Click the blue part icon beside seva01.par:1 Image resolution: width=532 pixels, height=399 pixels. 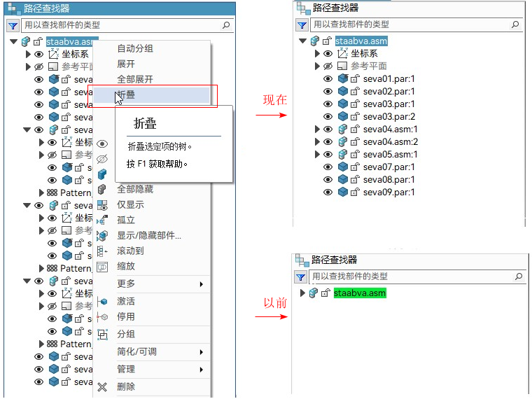(x=342, y=79)
